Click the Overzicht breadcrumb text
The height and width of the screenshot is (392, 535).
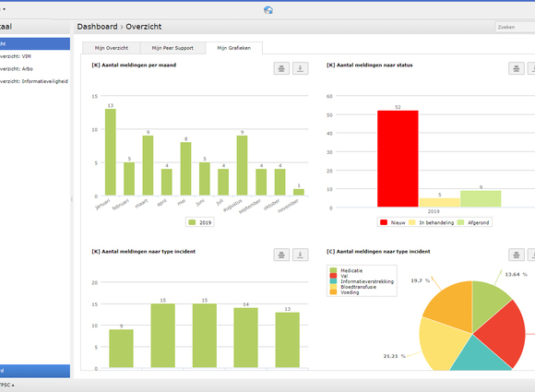pyautogui.click(x=144, y=27)
